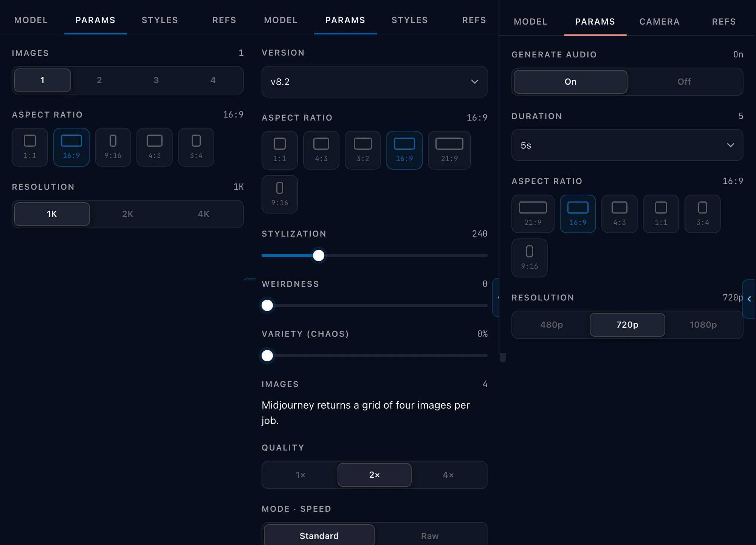
Task: Select 1:1 aspect ratio in right panel
Action: pyautogui.click(x=661, y=214)
